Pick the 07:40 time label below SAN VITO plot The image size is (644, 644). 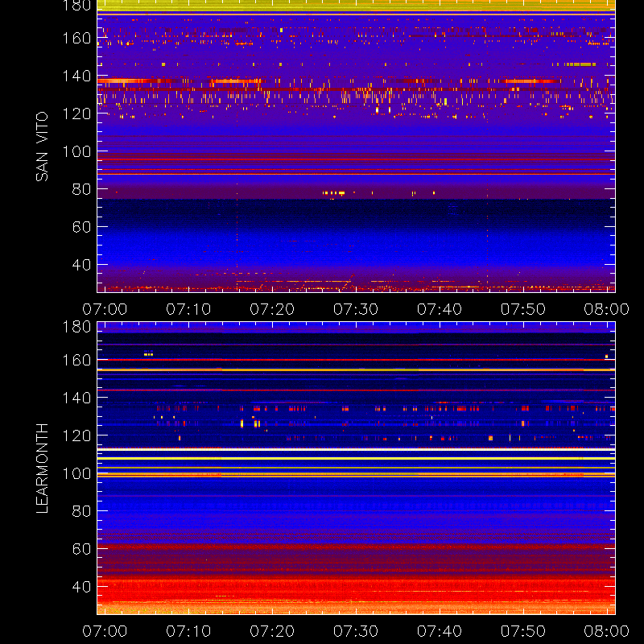(x=440, y=309)
